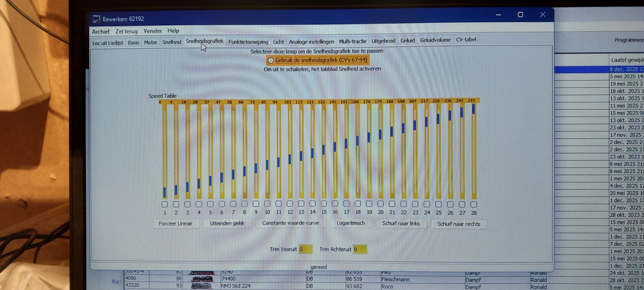Minimize the Bewerken: 62192 window

[x=498, y=15]
